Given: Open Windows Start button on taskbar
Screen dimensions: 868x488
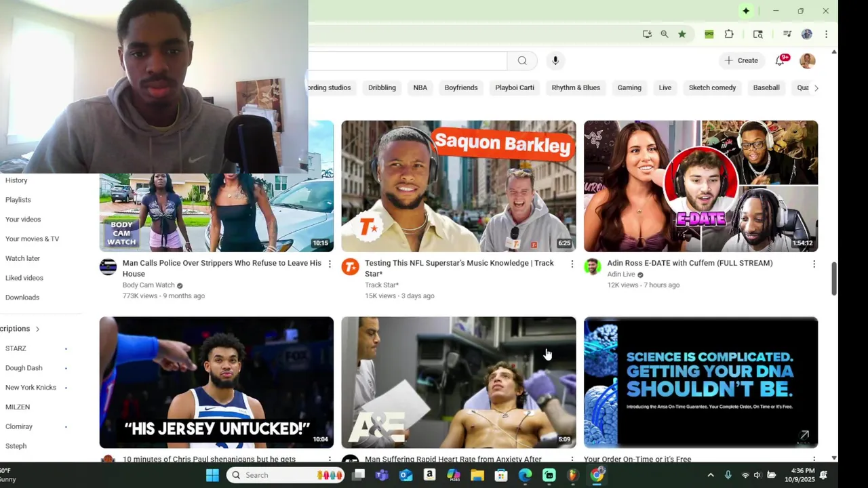Looking at the screenshot, I should coord(212,475).
